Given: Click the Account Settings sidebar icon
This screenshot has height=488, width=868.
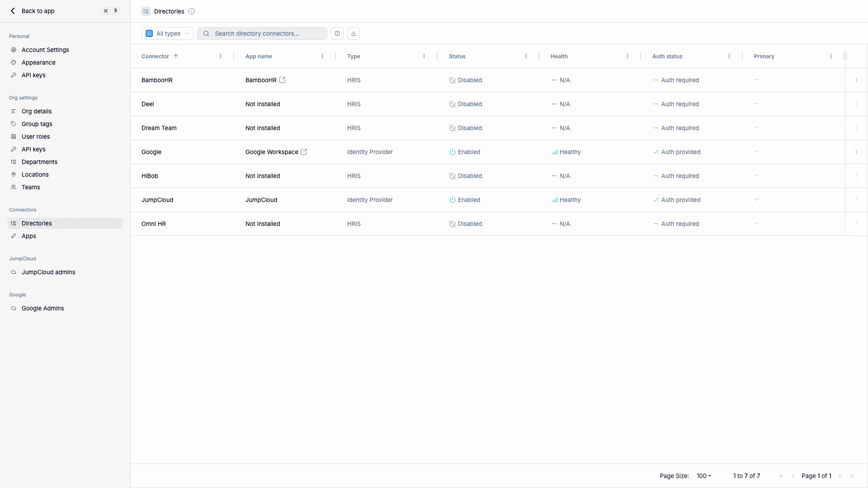Looking at the screenshot, I should click(x=14, y=50).
